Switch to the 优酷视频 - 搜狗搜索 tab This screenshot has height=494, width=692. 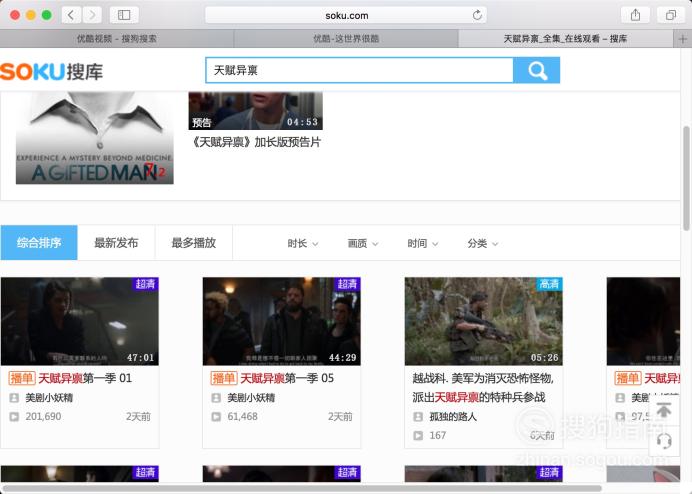117,39
